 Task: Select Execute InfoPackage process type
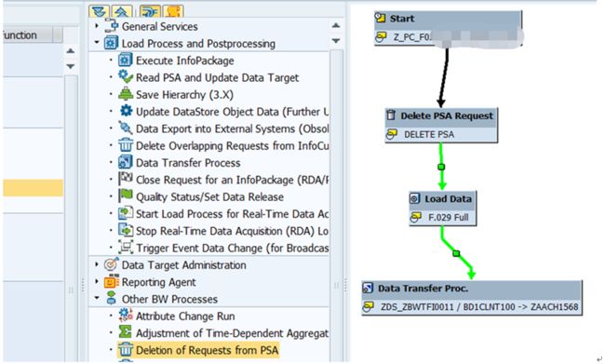click(x=185, y=61)
